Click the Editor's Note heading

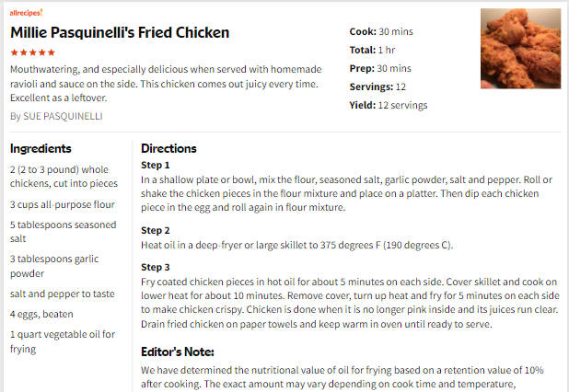[x=178, y=352]
